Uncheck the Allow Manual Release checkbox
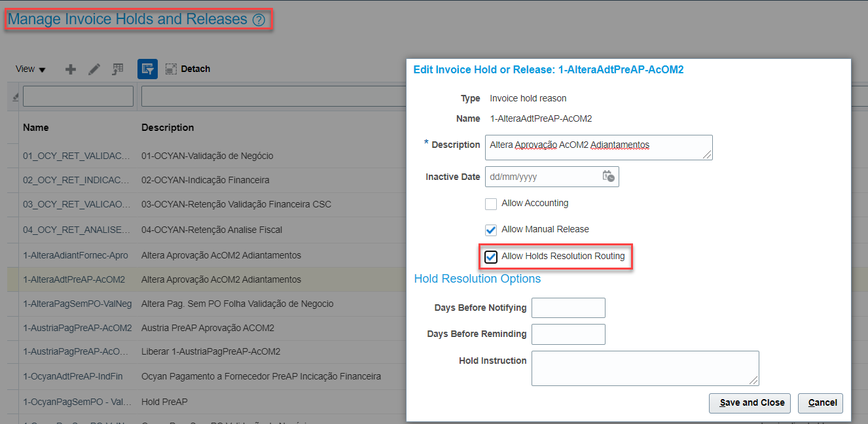 tap(491, 230)
